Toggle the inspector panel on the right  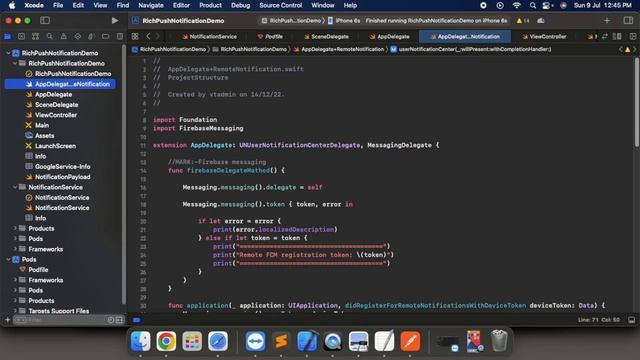[629, 20]
